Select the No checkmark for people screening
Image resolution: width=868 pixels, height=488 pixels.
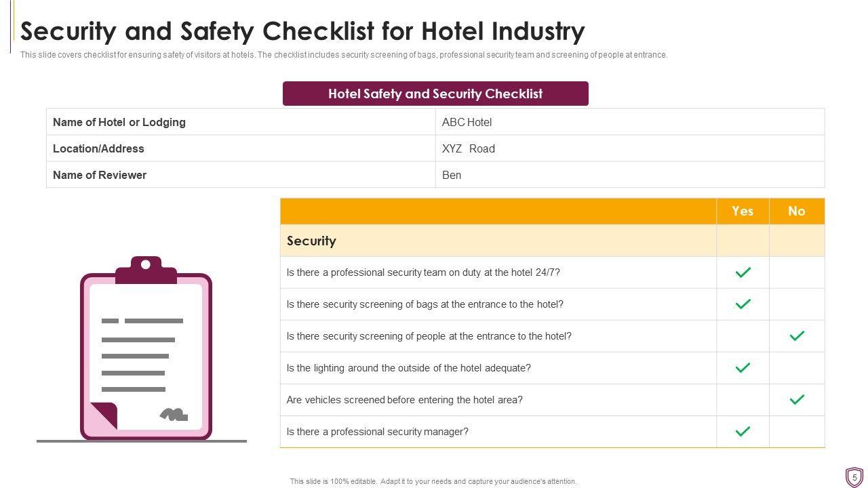point(797,336)
